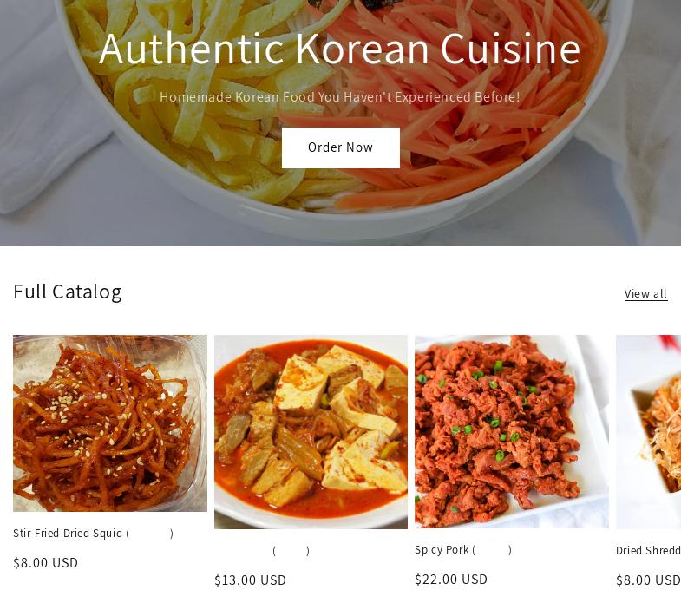
Task: Open the View all catalog link
Action: (645, 293)
